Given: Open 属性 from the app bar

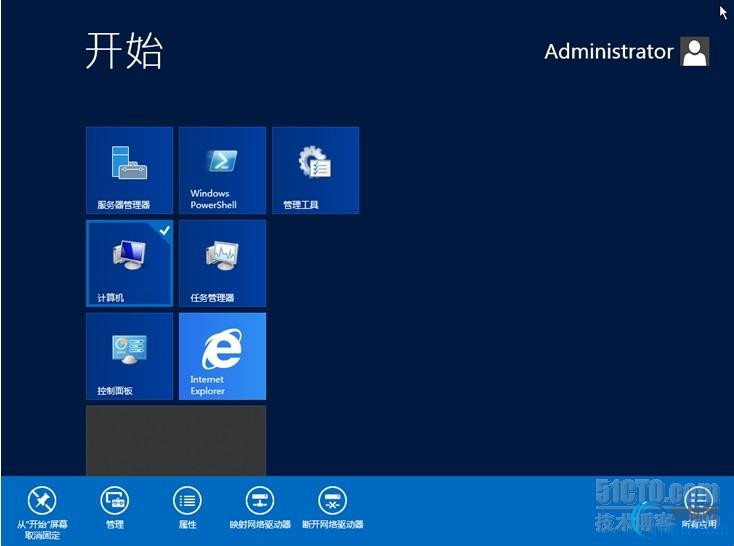Looking at the screenshot, I should (x=187, y=508).
